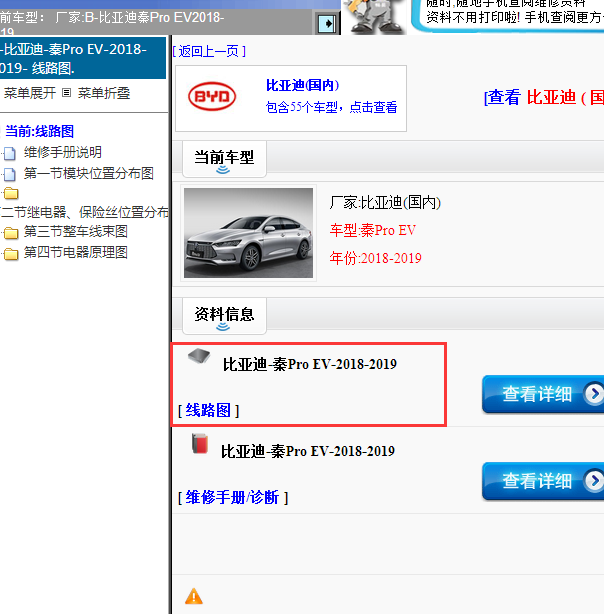This screenshot has width=604, height=614.
Task: Click the blue sidebar title 比亚迪-秦Pro EV 线路图
Action: (83, 58)
